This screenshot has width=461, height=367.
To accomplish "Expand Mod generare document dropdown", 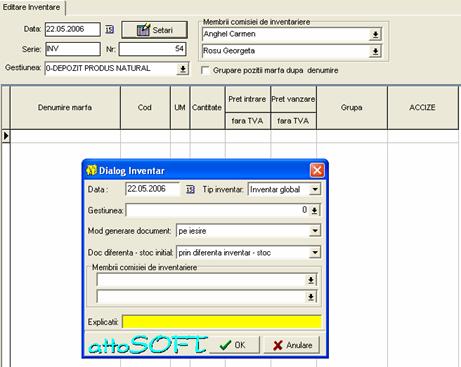I will click(x=315, y=230).
